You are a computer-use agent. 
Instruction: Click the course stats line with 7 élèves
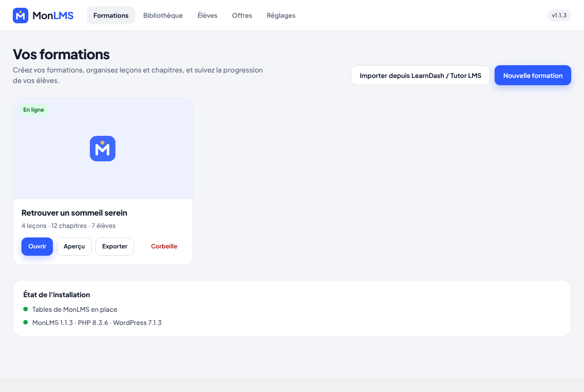coord(68,226)
